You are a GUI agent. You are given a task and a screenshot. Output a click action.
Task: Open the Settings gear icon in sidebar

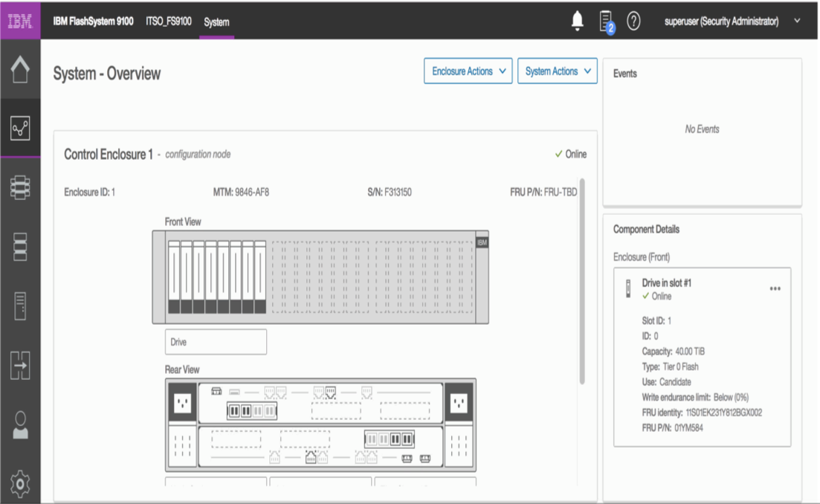(20, 484)
